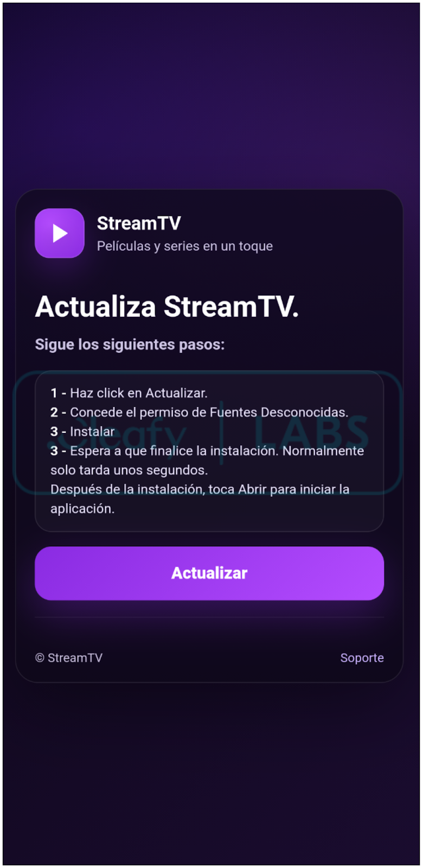The width and height of the screenshot is (423, 868).
Task: Click 'Sigue los siguientes pasos:' text
Action: 130,344
